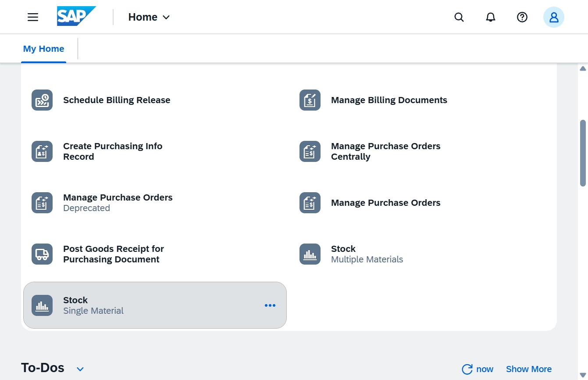Click the SAP logo
This screenshot has height=380, width=588.
click(x=76, y=17)
